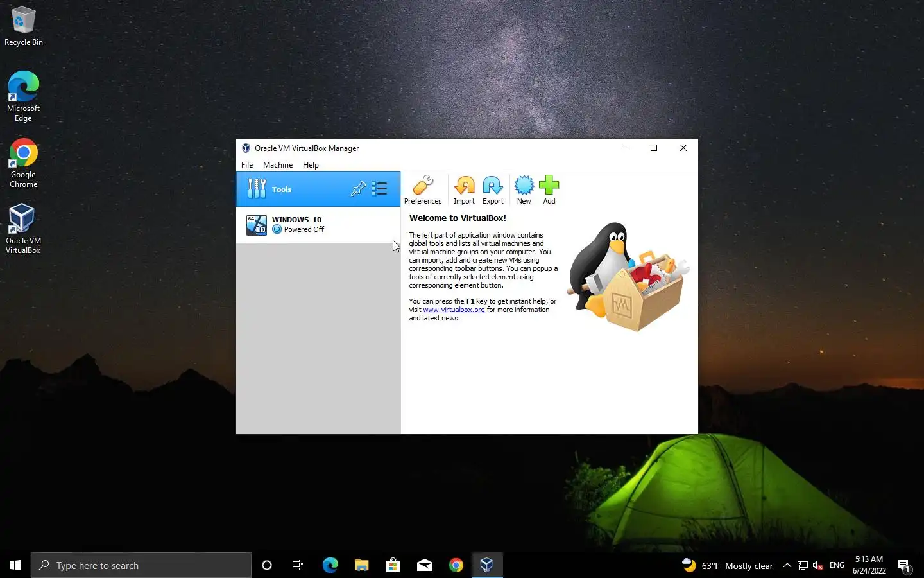Image resolution: width=924 pixels, height=578 pixels.
Task: Open the Tools list menu icon
Action: click(x=379, y=189)
